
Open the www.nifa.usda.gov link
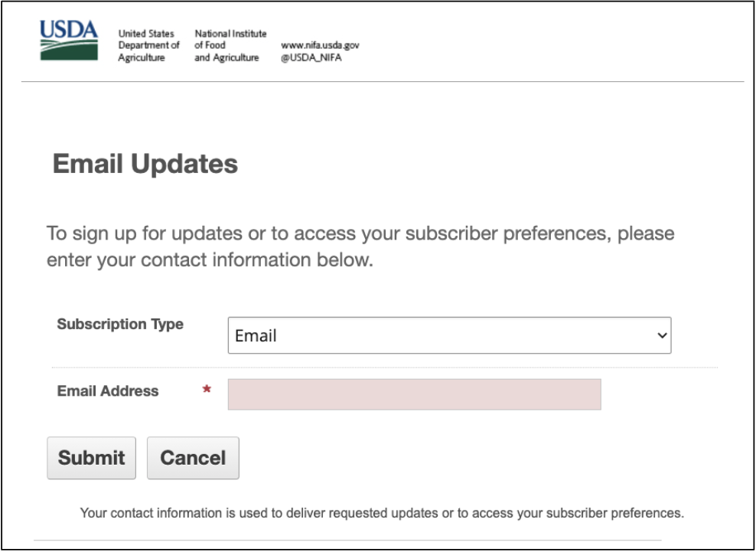[320, 46]
